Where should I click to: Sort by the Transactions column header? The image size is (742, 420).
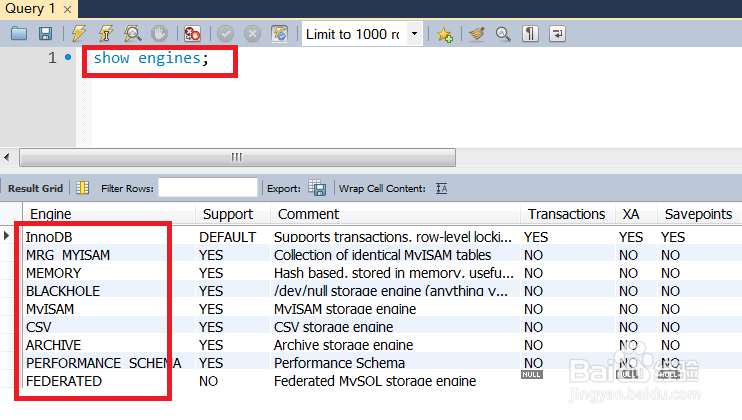click(568, 214)
